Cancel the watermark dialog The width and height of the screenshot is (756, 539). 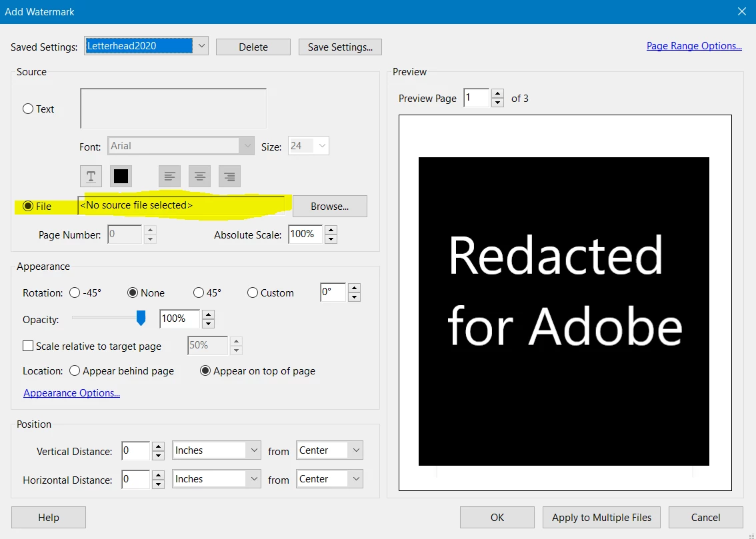(706, 517)
